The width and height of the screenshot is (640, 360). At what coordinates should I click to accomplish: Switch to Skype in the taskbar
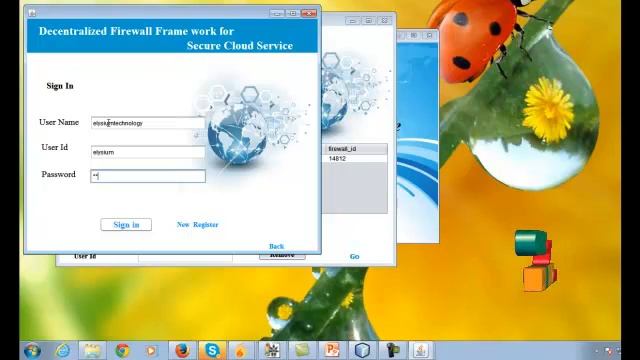tap(212, 351)
